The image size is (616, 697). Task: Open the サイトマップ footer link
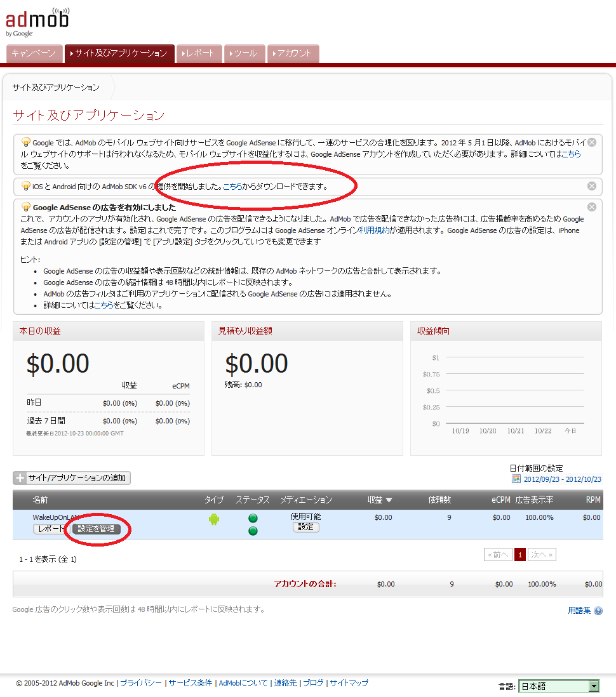click(x=349, y=683)
